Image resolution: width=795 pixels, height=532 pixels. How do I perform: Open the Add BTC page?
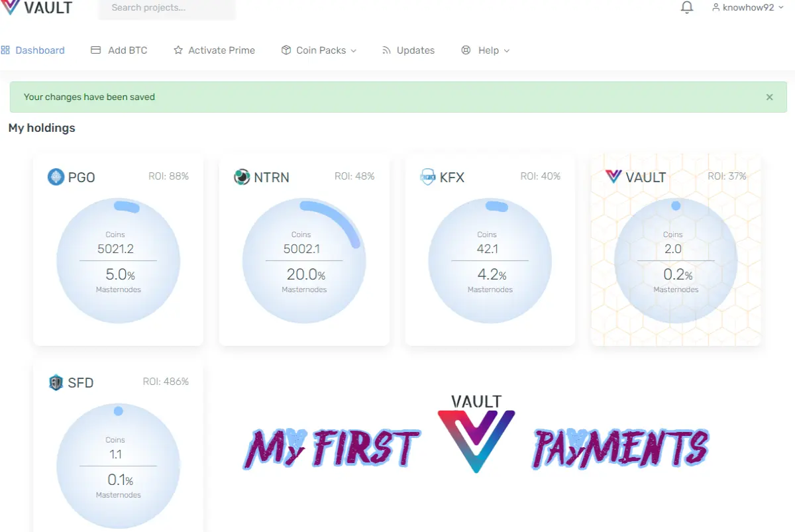pos(119,50)
